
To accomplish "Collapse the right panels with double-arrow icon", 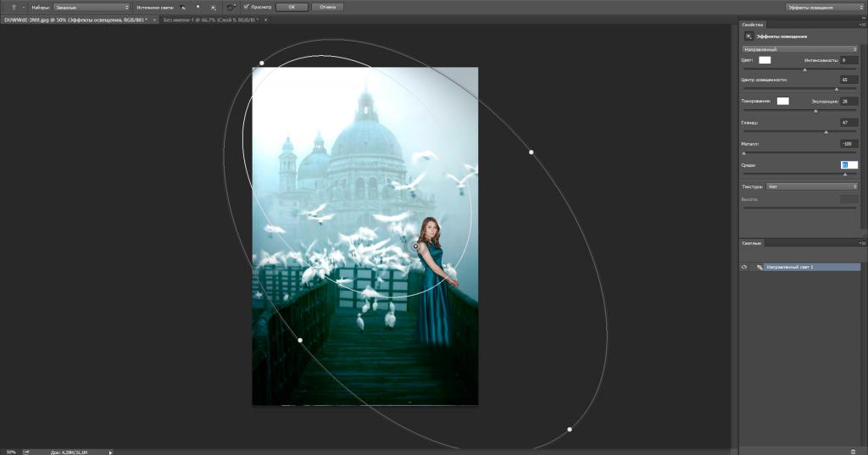I will (863, 19).
